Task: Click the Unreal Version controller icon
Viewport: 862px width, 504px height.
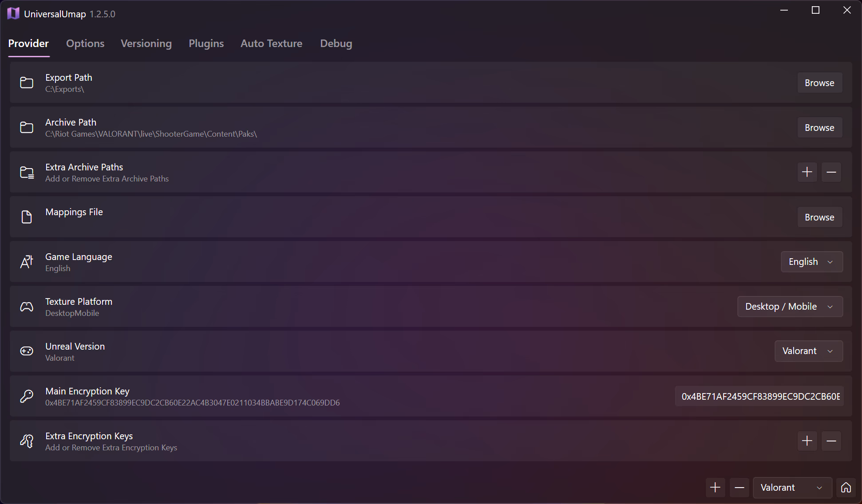Action: [27, 351]
